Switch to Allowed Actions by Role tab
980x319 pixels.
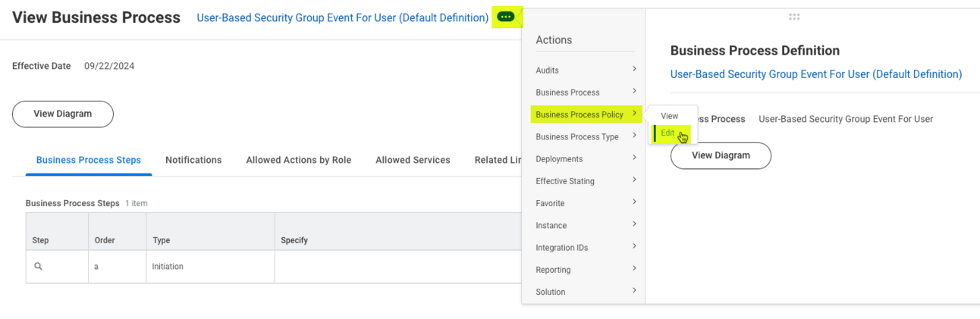coord(298,160)
